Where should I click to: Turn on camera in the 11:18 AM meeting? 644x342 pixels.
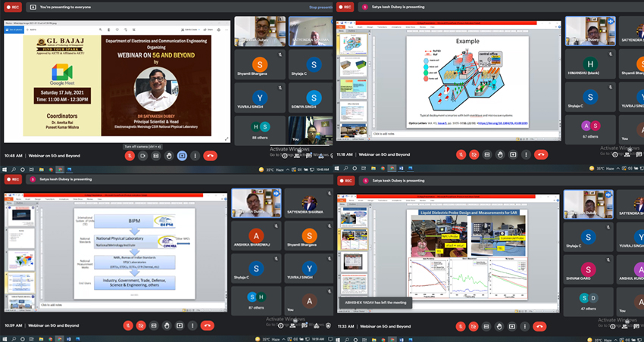pos(474,154)
